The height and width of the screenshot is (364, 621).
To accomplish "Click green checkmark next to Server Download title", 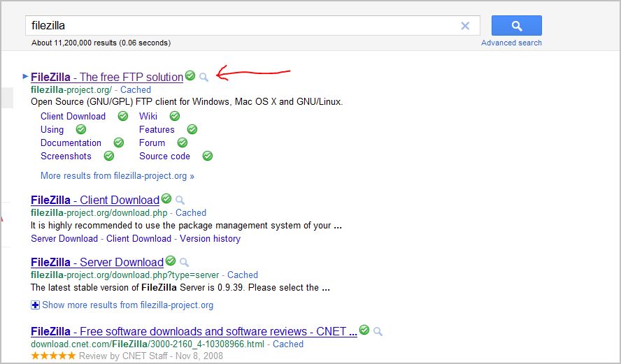I will click(x=171, y=261).
